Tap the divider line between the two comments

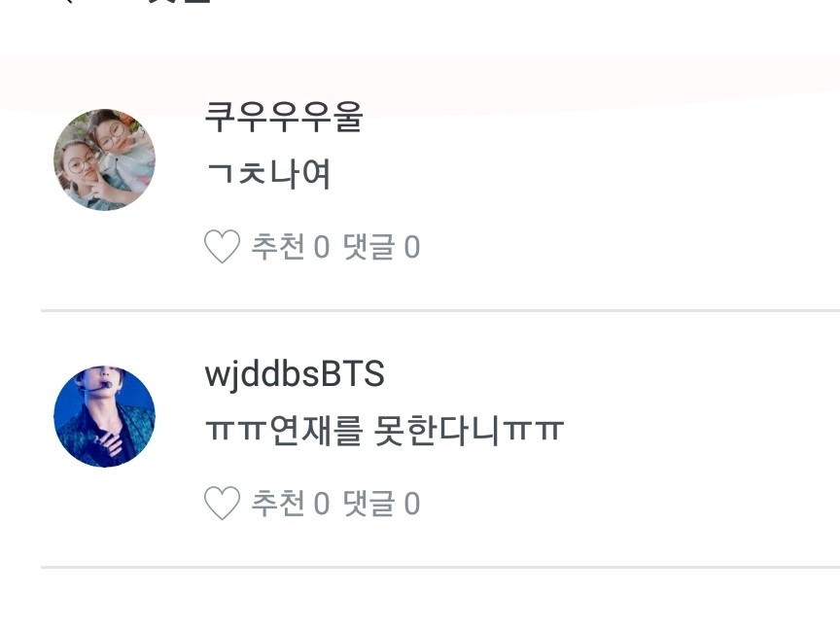(x=440, y=310)
